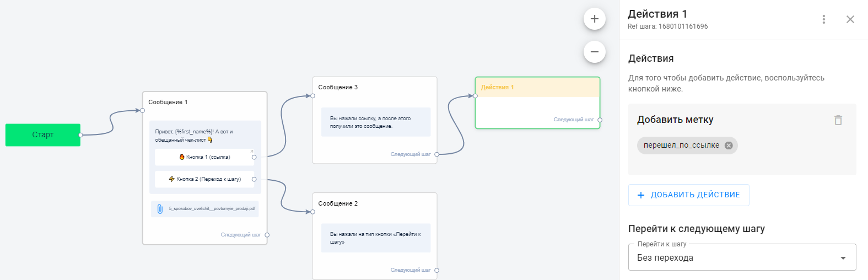Select the highlighted Действия 1 node
This screenshot has width=868, height=280.
[x=537, y=87]
